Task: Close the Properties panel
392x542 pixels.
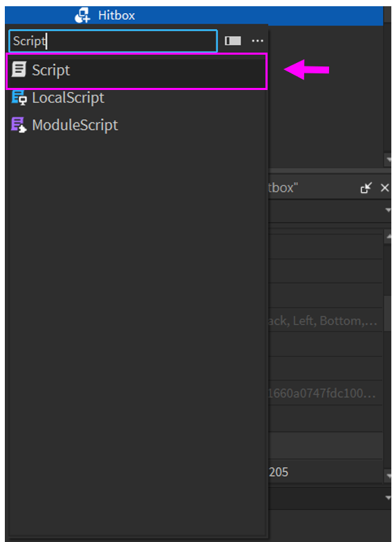Action: tap(384, 188)
